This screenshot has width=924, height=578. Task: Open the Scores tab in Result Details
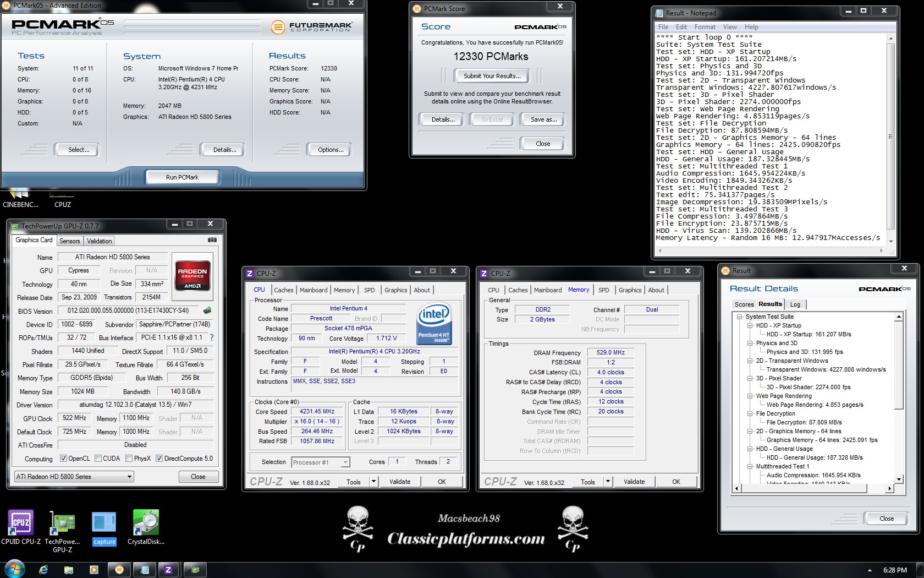744,304
